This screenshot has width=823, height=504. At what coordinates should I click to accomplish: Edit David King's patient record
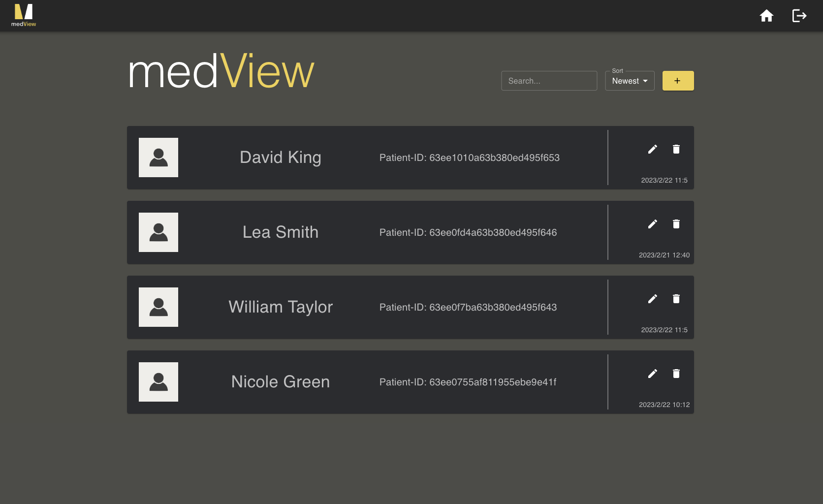pyautogui.click(x=653, y=149)
